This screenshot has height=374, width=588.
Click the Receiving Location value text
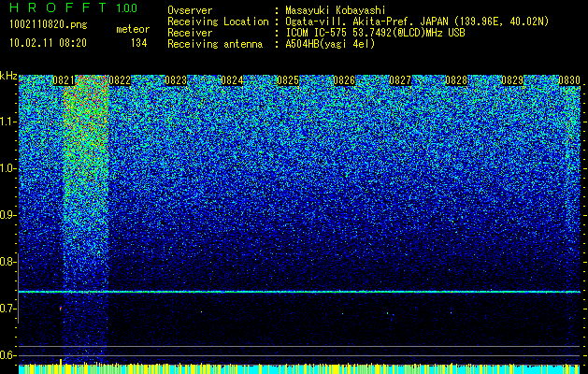(x=417, y=22)
